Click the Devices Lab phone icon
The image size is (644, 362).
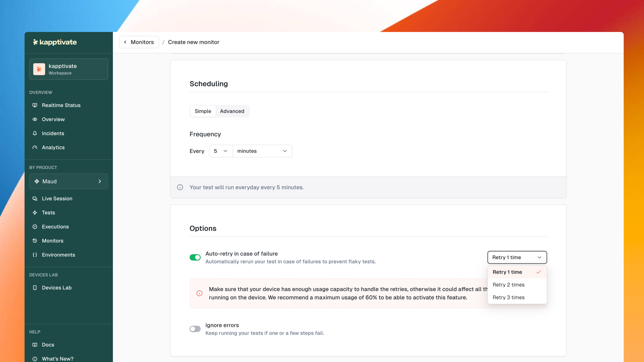pos(35,288)
